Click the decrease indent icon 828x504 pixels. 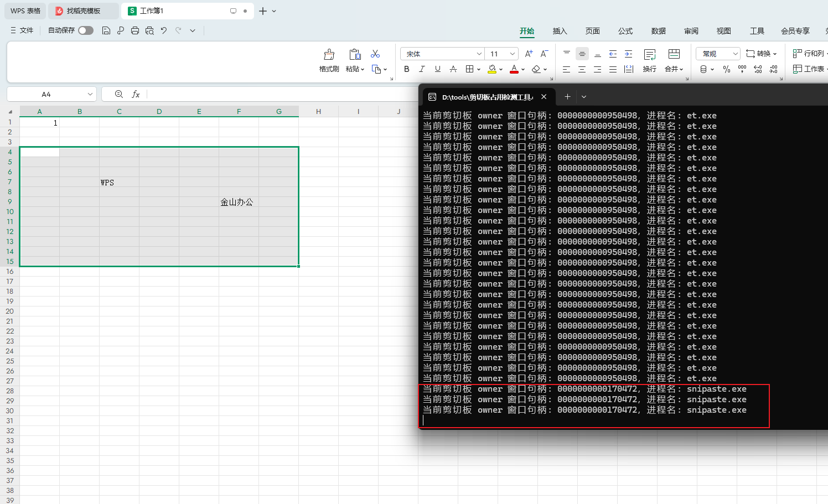click(x=613, y=54)
